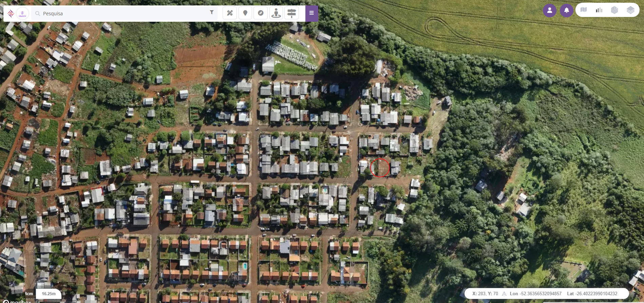Click the red app logo at top left
The height and width of the screenshot is (303, 644).
tap(11, 14)
